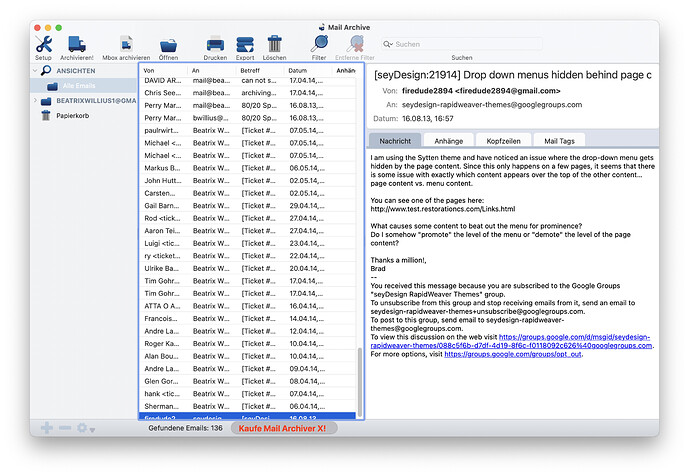Sort by the Von column header
The height and width of the screenshot is (476, 689).
[163, 70]
